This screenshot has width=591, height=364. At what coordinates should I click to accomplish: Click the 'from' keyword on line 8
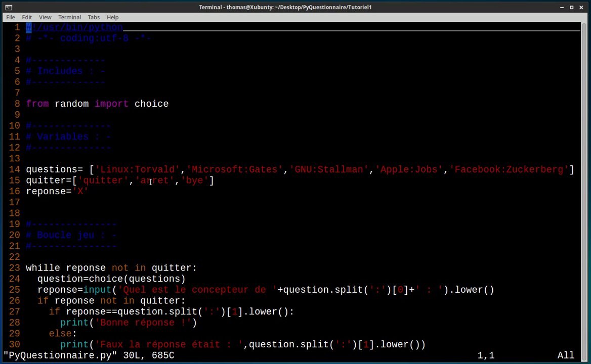(x=37, y=104)
